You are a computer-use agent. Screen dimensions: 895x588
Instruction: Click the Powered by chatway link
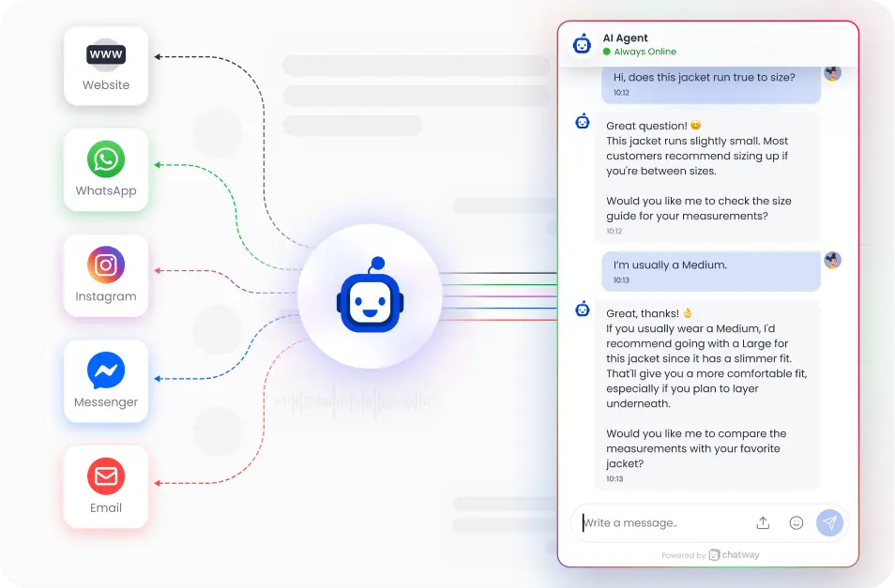710,555
